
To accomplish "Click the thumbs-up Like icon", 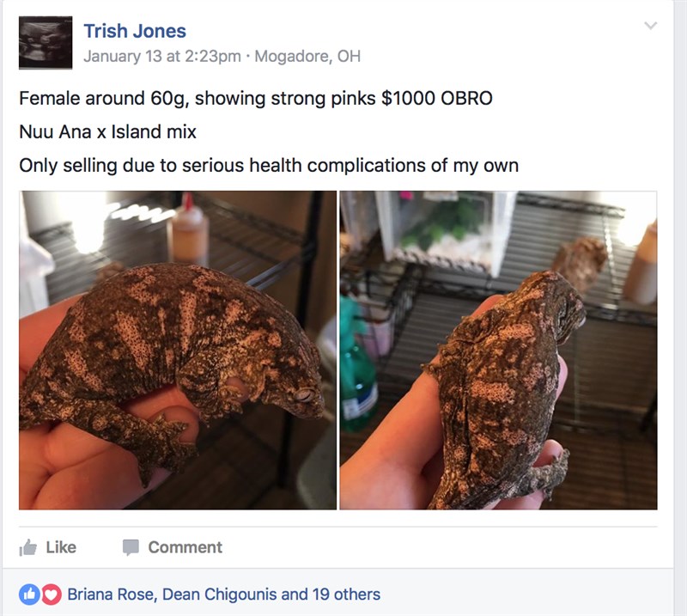I will point(28,547).
